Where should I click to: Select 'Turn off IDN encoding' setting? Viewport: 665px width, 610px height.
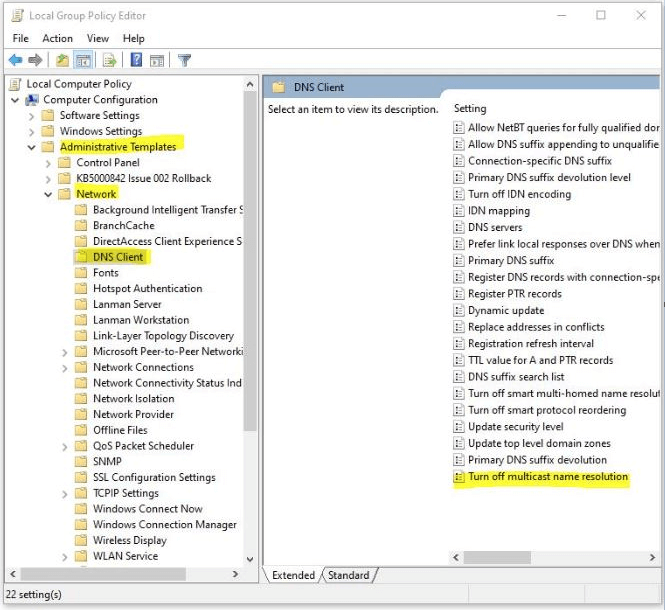(519, 194)
